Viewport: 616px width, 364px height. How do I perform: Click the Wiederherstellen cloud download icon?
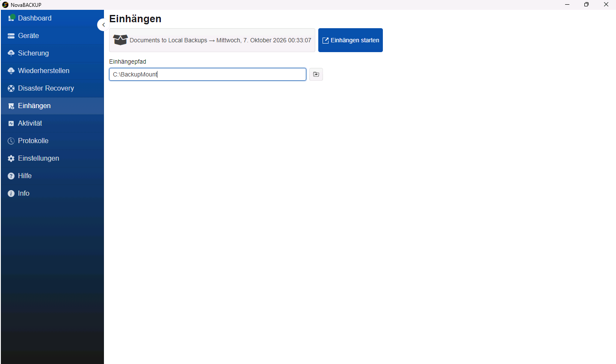[x=11, y=71]
